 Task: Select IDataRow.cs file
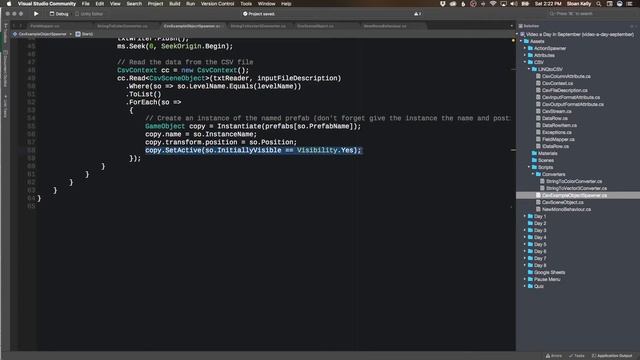click(555, 146)
